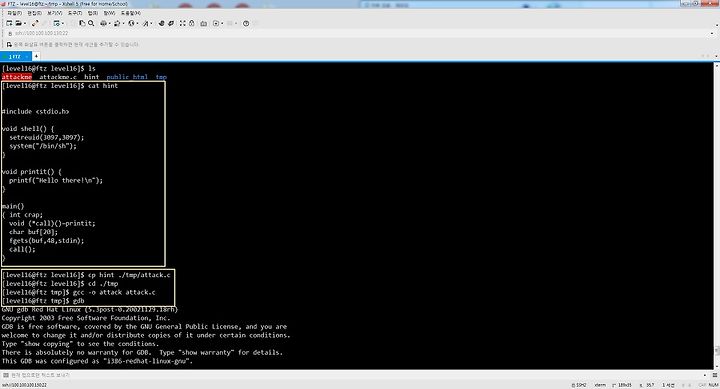The image size is (720, 389).
Task: Click the "char buf[20];" line
Action: (x=34, y=232)
